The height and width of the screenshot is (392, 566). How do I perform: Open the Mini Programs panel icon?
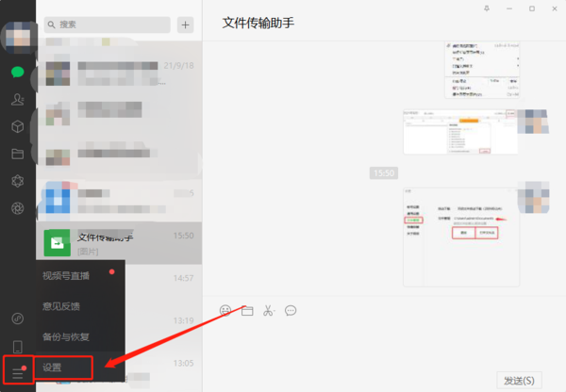click(x=17, y=318)
